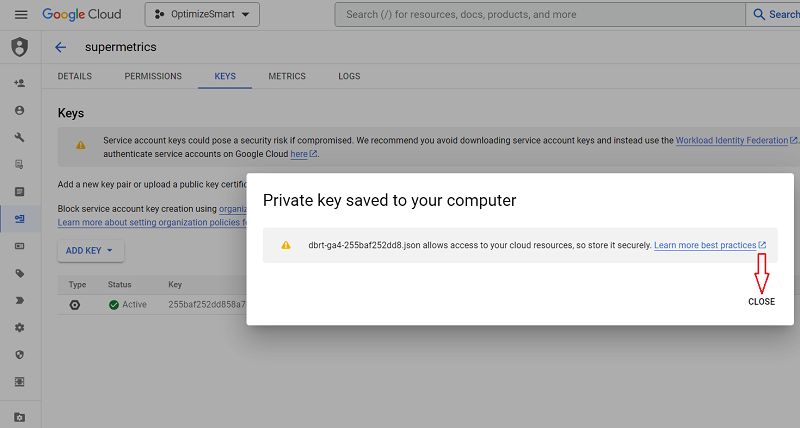Screen dimensions: 800x428
Task: Open the wrench troubleshooter sidebar icon
Action: [x=19, y=137]
